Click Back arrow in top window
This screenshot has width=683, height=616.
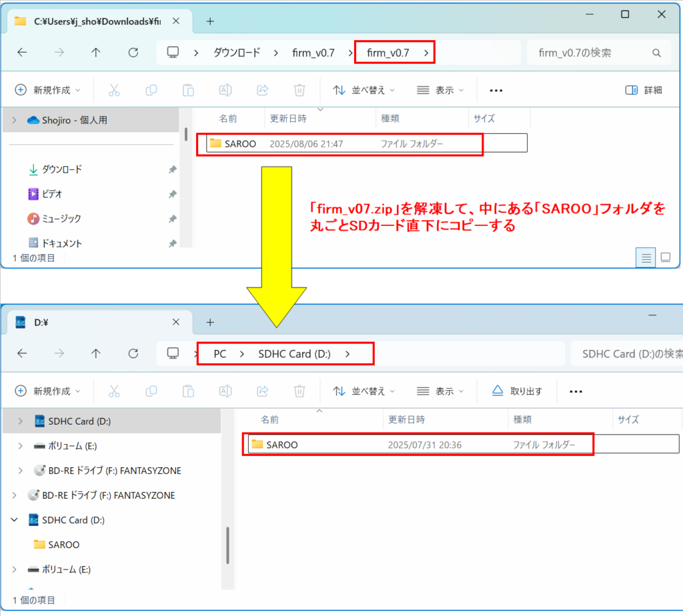22,53
